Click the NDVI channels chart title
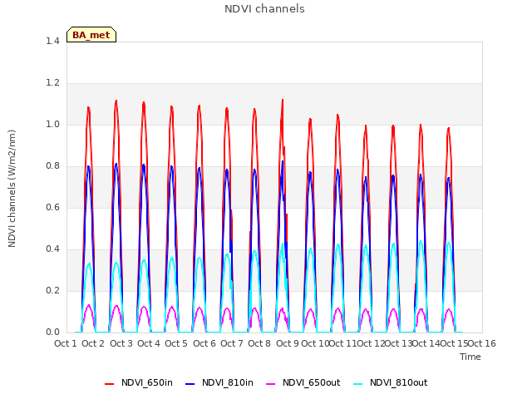Screen dimensions: 532x399 [x=264, y=8]
